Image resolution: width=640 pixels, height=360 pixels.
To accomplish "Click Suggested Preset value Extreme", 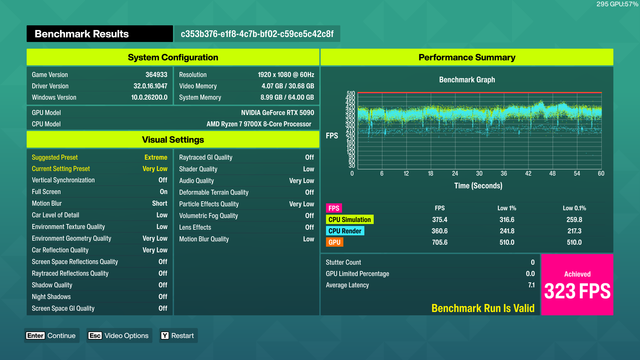I will [x=156, y=157].
